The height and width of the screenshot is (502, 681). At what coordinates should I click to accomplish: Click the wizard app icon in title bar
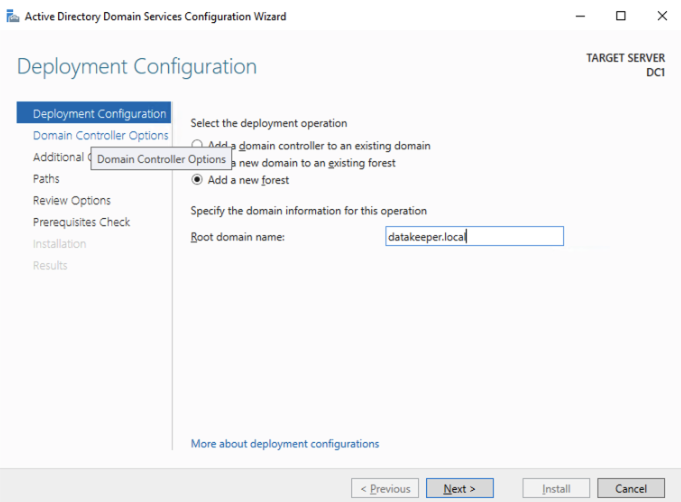pyautogui.click(x=13, y=16)
